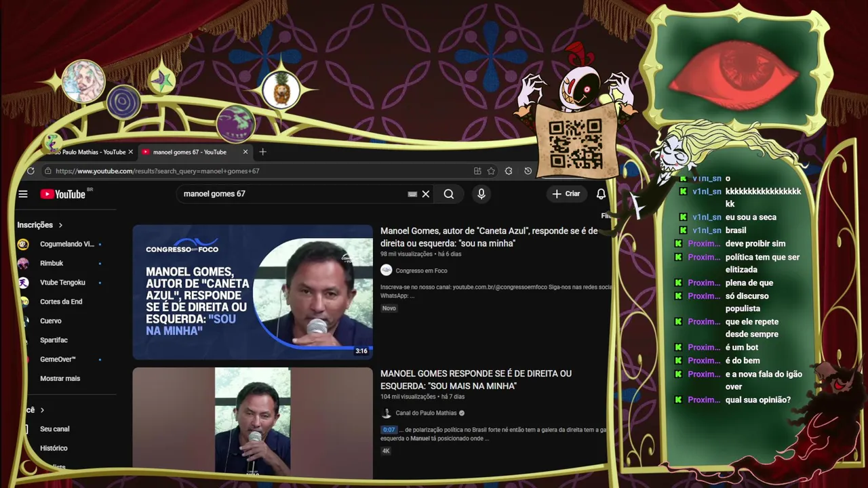Visit Canal do Paulo Mathias channel
The width and height of the screenshot is (868, 488).
pos(426,413)
